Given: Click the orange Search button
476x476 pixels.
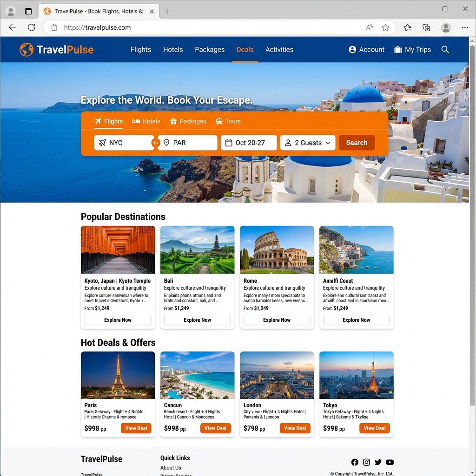Looking at the screenshot, I should pyautogui.click(x=357, y=143).
